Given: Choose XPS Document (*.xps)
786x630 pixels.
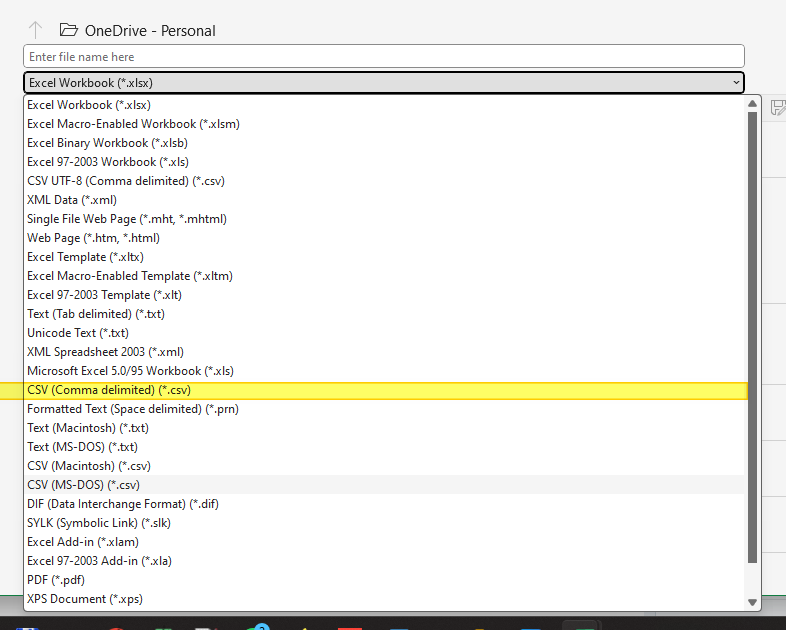Looking at the screenshot, I should click(385, 599).
